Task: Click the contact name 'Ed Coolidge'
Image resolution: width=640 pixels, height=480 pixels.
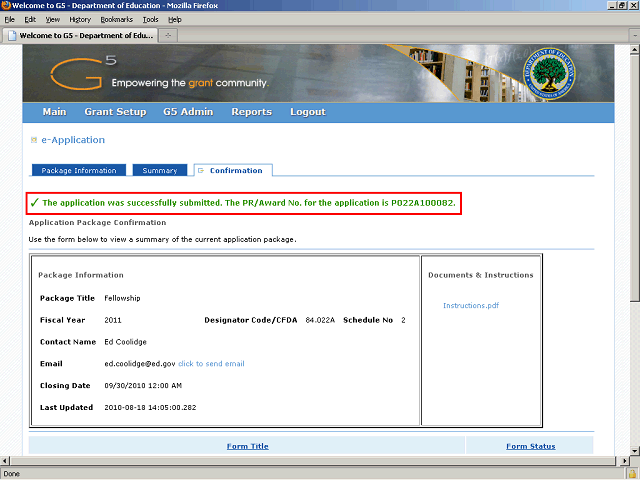Action: coord(125,342)
